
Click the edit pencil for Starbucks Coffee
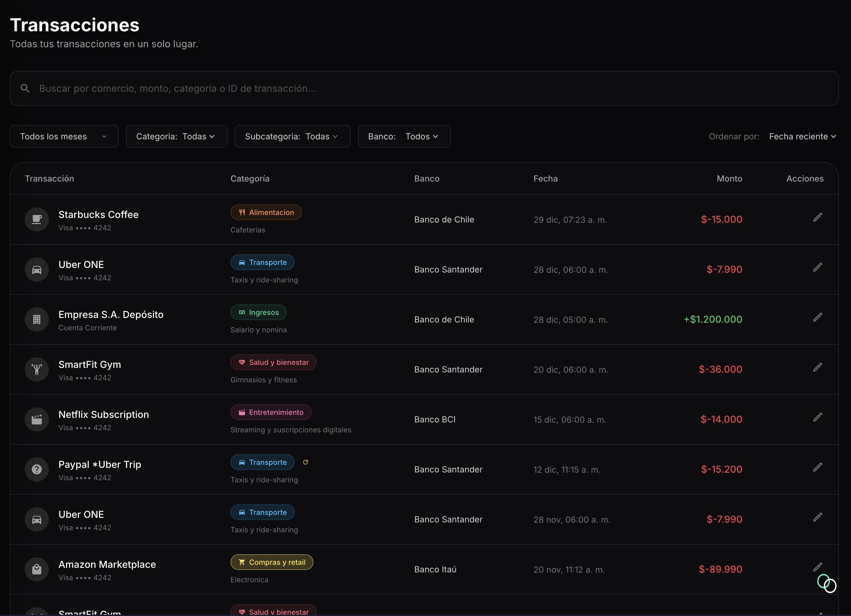click(818, 217)
